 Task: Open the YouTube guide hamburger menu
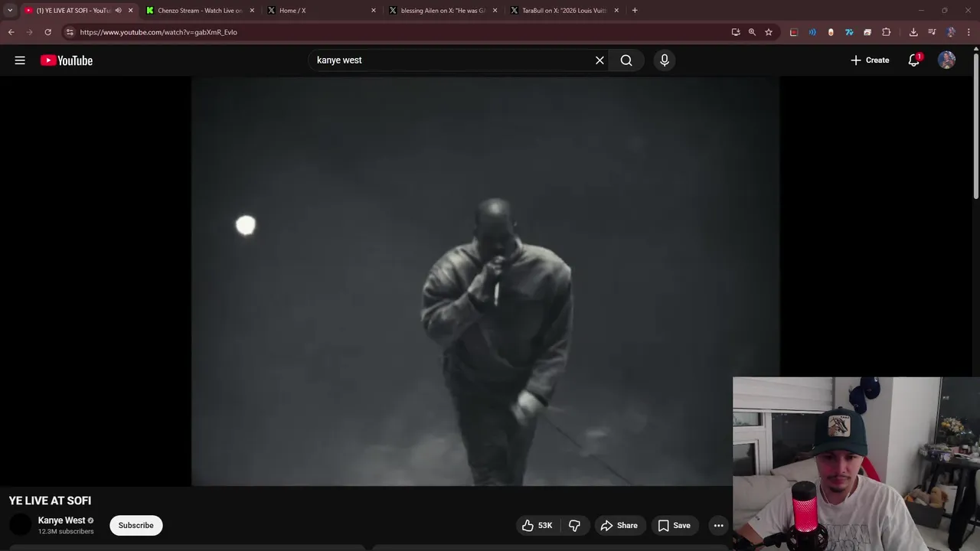tap(20, 60)
